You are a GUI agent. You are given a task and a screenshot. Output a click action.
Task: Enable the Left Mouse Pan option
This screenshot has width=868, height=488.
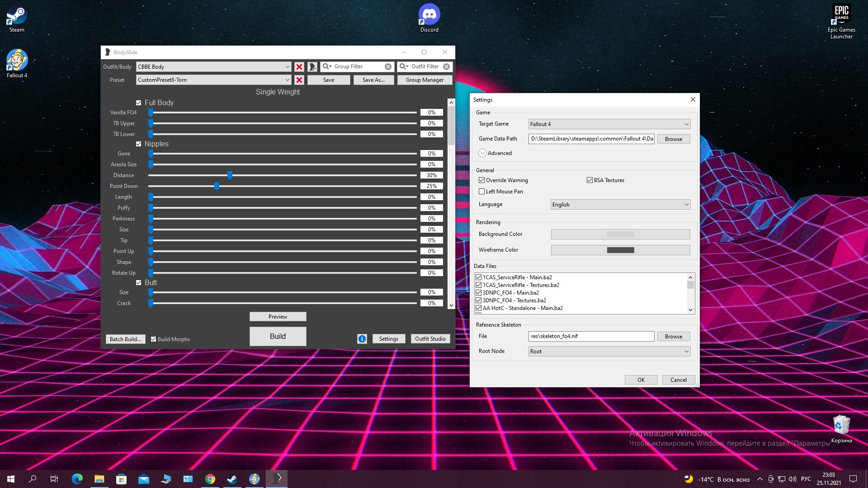(x=482, y=192)
